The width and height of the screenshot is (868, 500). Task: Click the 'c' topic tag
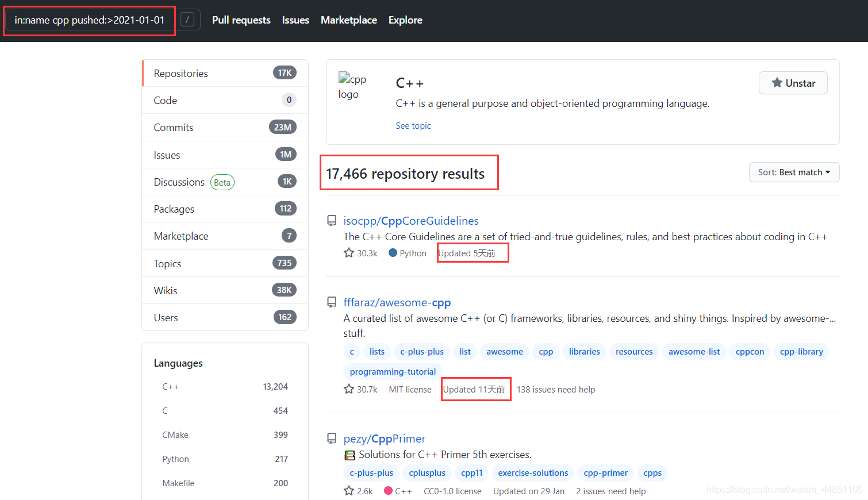click(x=352, y=352)
